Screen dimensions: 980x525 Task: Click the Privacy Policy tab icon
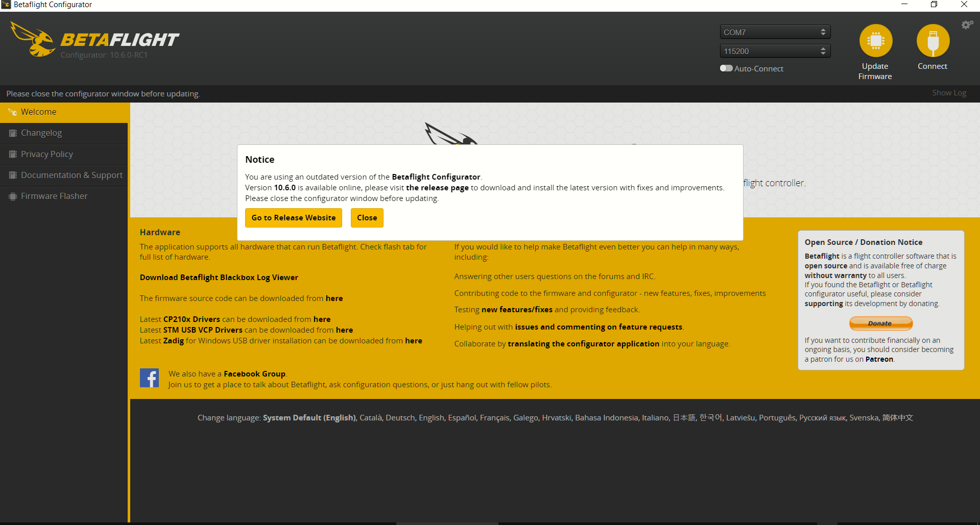13,154
